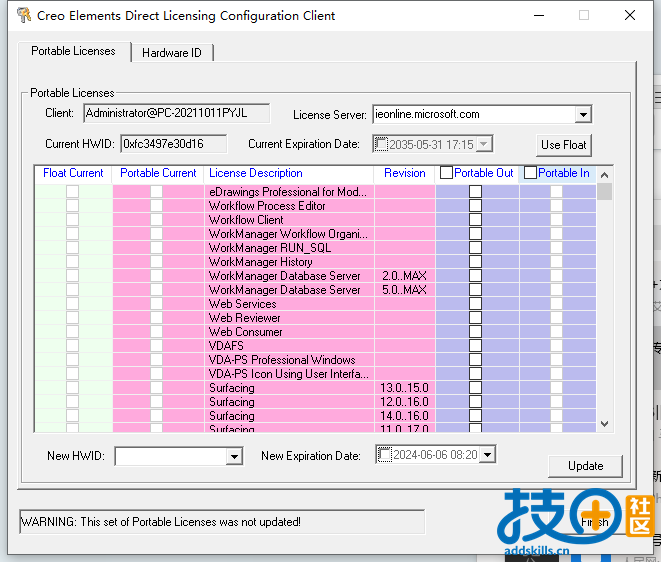Click the Client name field

pos(176,113)
